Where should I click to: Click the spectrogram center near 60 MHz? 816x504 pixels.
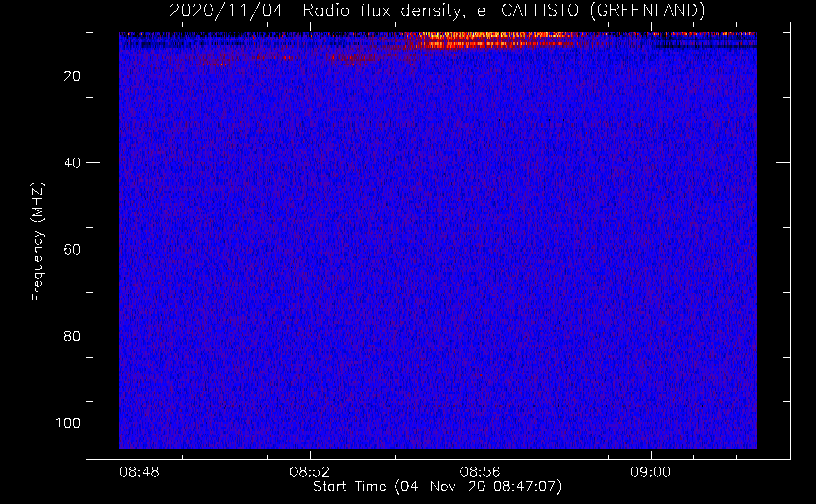pos(438,249)
